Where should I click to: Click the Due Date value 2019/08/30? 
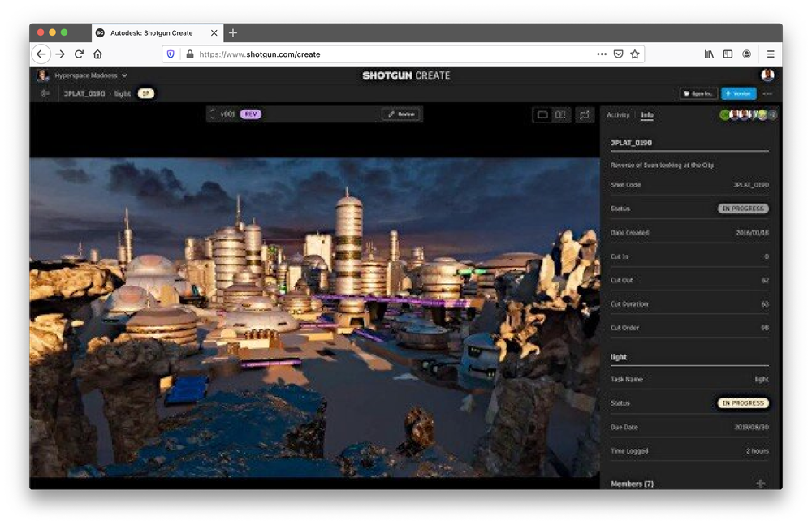(751, 427)
